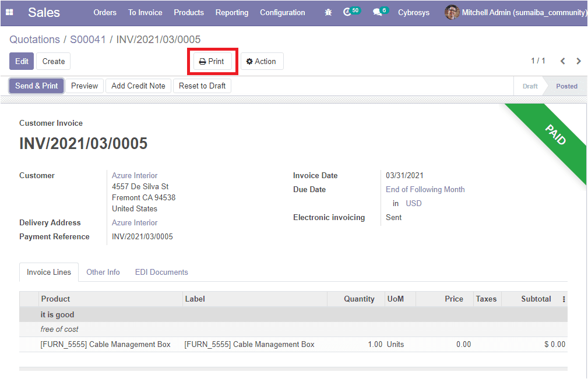
Task: Click Add Credit Note button
Action: click(138, 86)
